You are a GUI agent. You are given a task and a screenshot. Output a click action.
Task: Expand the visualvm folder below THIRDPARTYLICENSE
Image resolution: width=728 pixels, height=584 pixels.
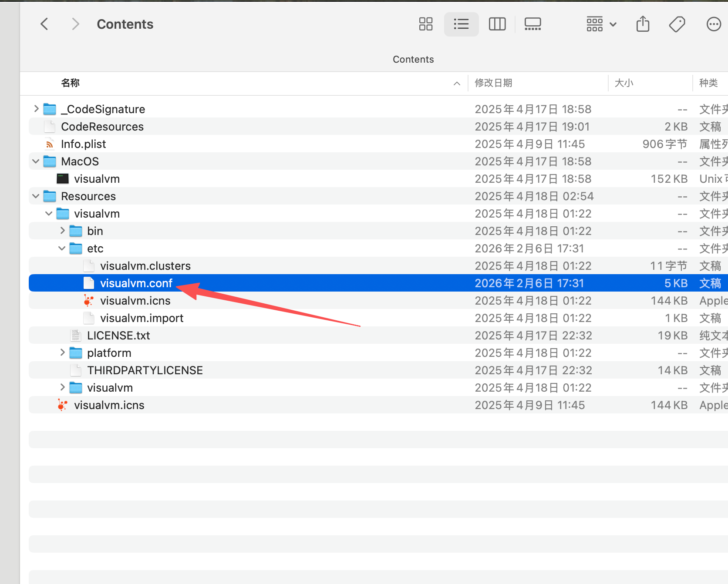(62, 387)
